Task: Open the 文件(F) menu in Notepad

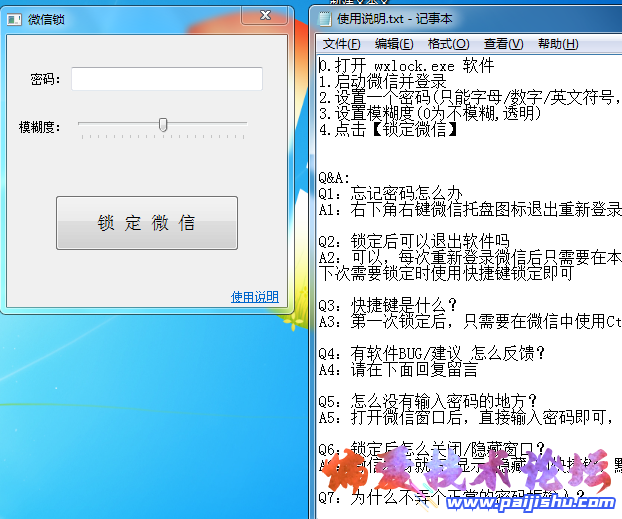Action: [x=341, y=44]
